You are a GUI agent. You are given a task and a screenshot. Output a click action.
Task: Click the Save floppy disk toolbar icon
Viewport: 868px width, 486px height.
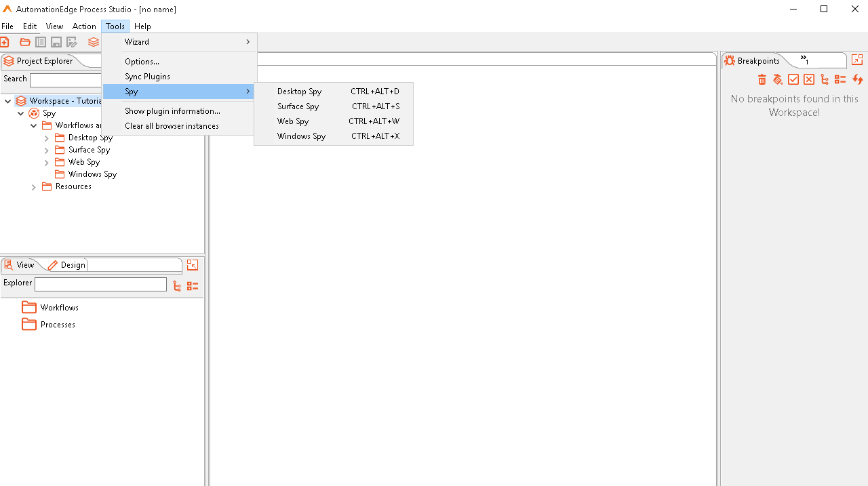(56, 42)
